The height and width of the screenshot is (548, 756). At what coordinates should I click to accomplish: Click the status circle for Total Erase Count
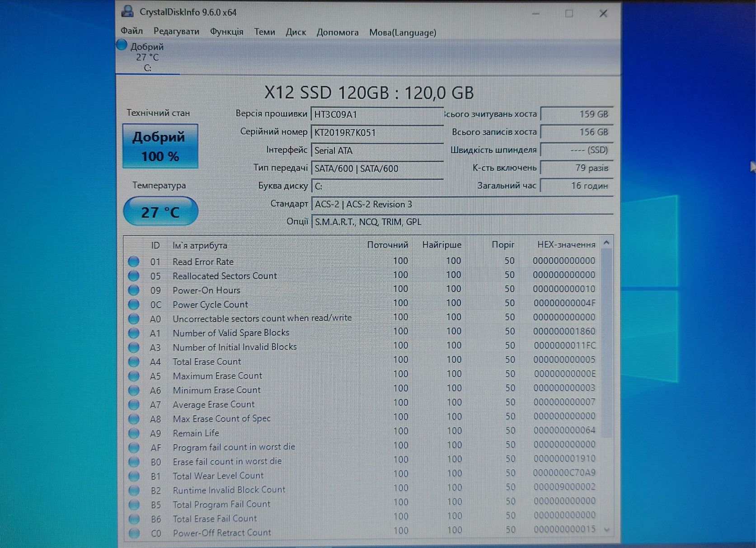(133, 361)
